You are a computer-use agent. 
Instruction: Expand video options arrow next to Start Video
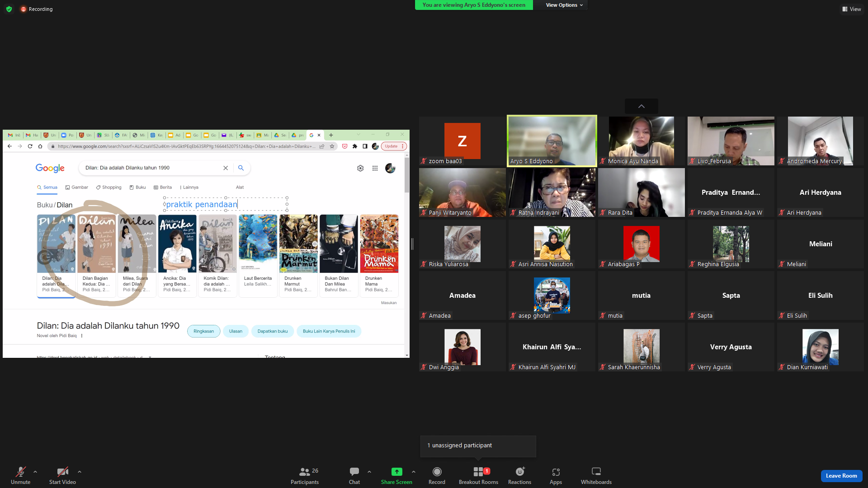tap(80, 472)
